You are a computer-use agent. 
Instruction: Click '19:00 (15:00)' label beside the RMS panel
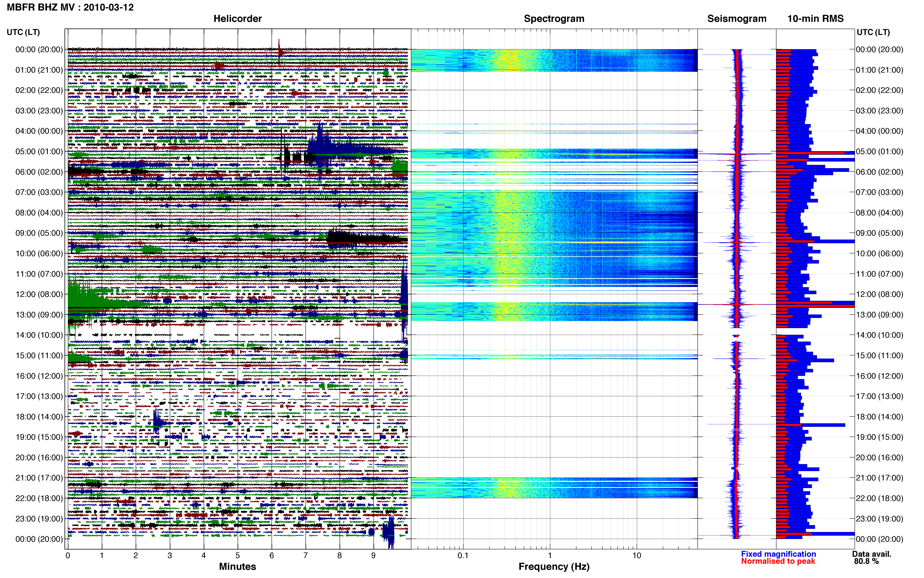coord(879,437)
